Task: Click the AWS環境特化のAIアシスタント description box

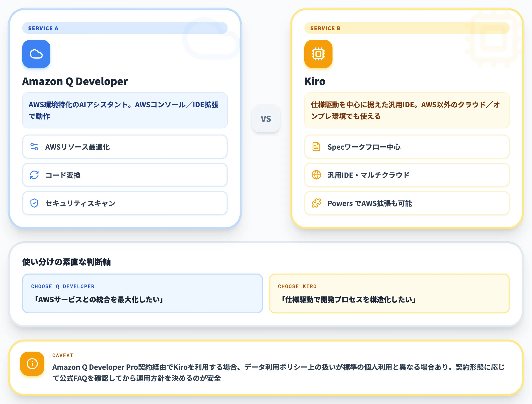Action: [125, 110]
